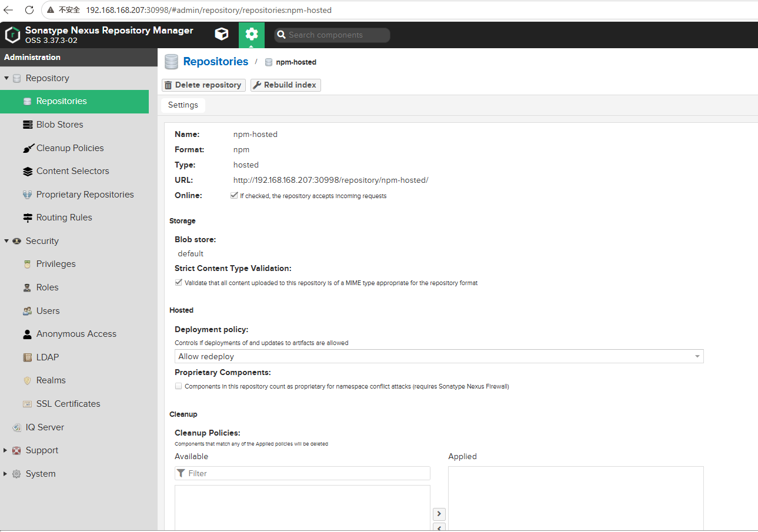Click the Anonymous Access person icon
The image size is (758, 532).
[x=28, y=334]
